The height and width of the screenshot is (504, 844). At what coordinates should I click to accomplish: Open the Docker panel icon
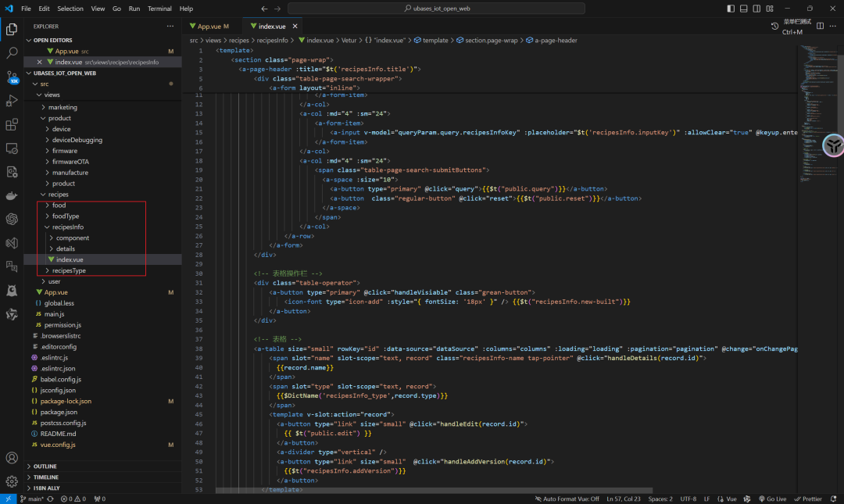tap(12, 195)
